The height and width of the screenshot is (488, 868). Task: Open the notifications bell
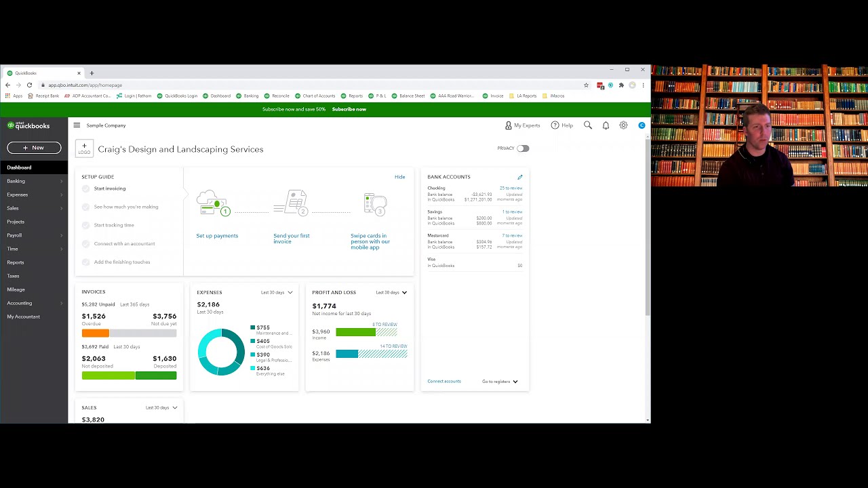click(606, 125)
